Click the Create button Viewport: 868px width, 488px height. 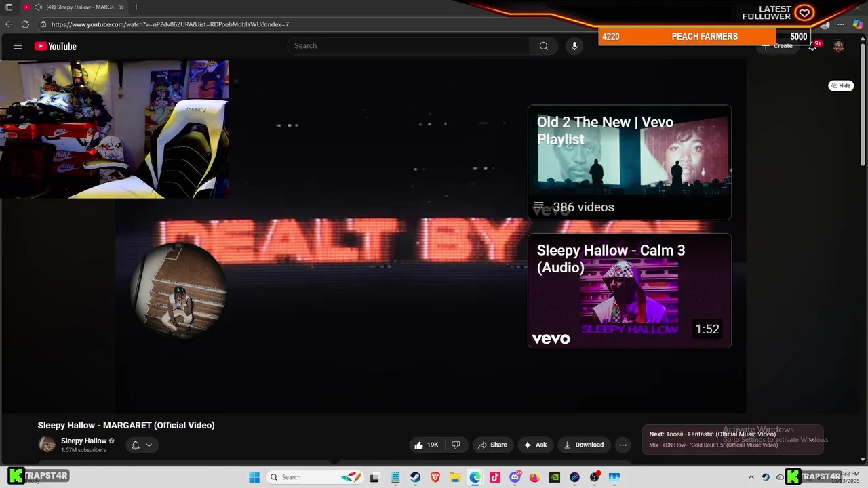pyautogui.click(x=776, y=46)
